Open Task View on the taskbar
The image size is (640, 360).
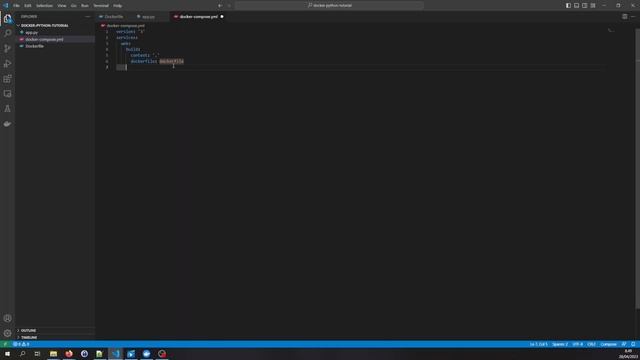point(38,354)
